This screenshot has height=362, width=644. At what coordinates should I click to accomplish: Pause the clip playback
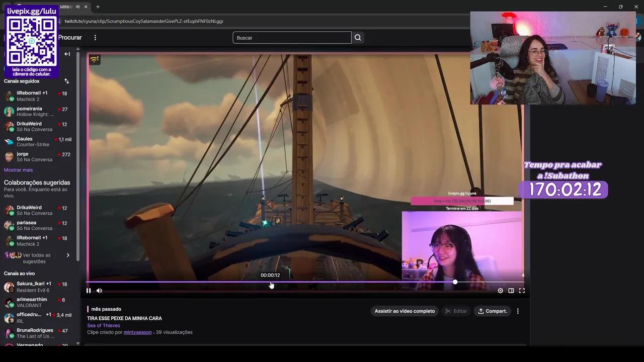point(89,291)
